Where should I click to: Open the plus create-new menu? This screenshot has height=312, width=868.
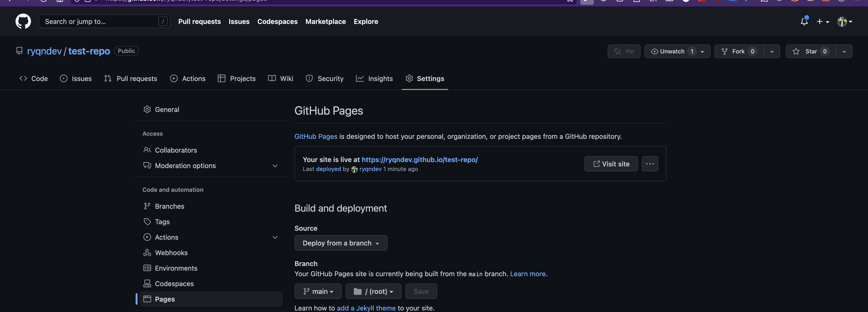(x=822, y=22)
